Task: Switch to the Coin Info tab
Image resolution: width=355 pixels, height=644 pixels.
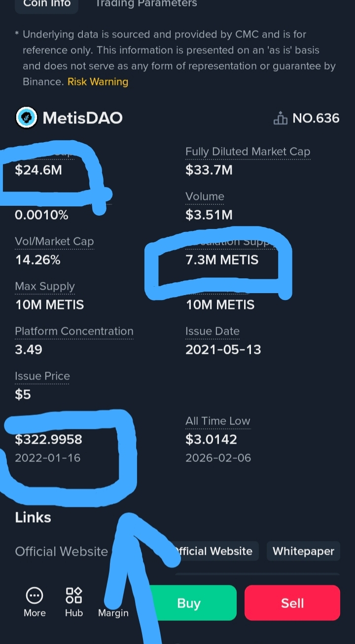Action: click(x=47, y=4)
